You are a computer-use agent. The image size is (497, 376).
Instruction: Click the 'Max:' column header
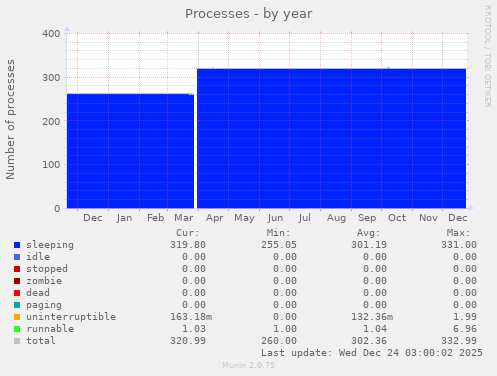tap(459, 233)
